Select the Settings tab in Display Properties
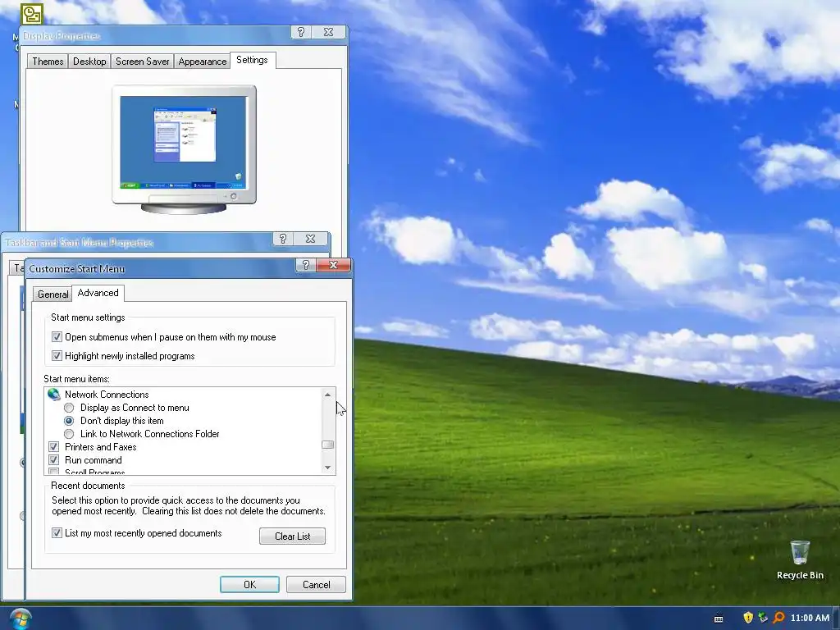The image size is (840, 630). [x=253, y=60]
